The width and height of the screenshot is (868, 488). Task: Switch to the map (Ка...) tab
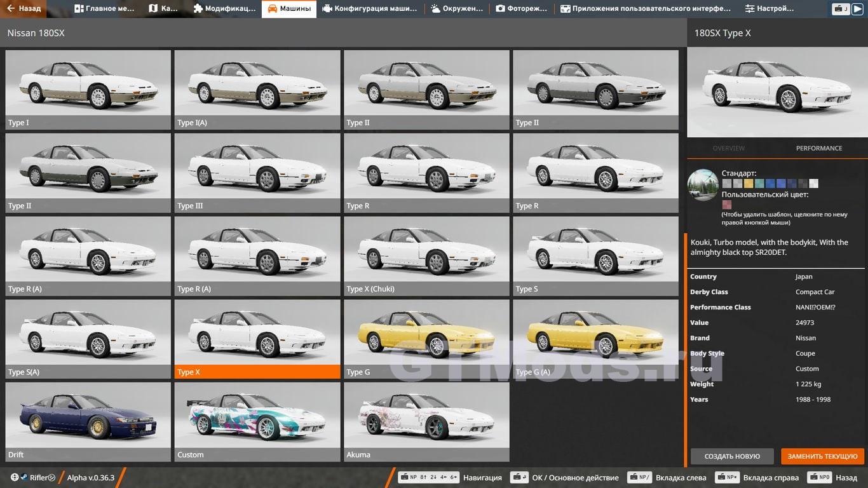[x=164, y=9]
